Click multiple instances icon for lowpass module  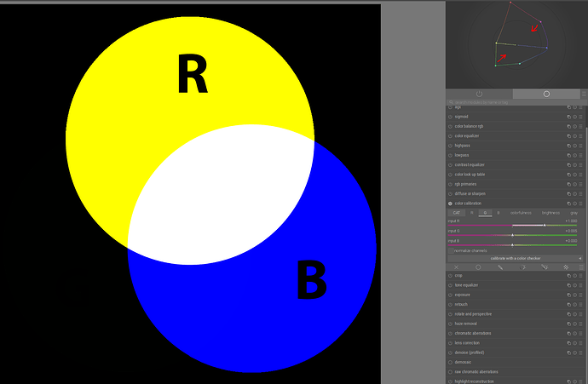[x=568, y=155]
